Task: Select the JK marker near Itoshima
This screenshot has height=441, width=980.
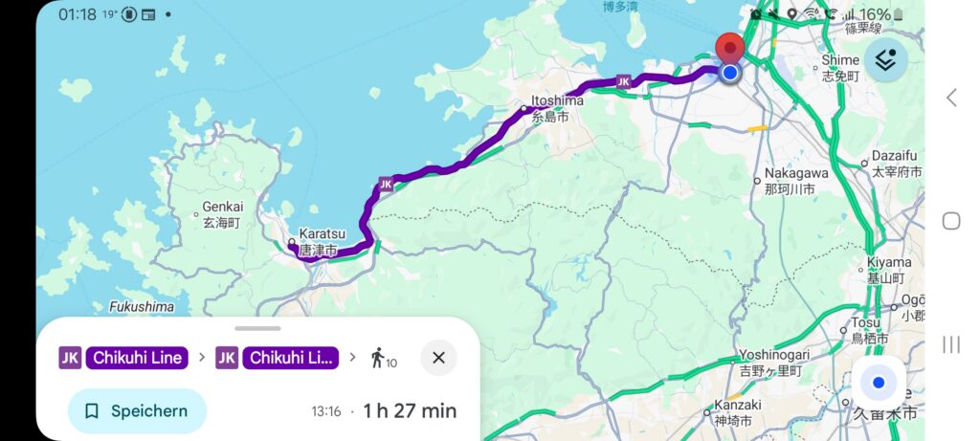Action: point(623,81)
